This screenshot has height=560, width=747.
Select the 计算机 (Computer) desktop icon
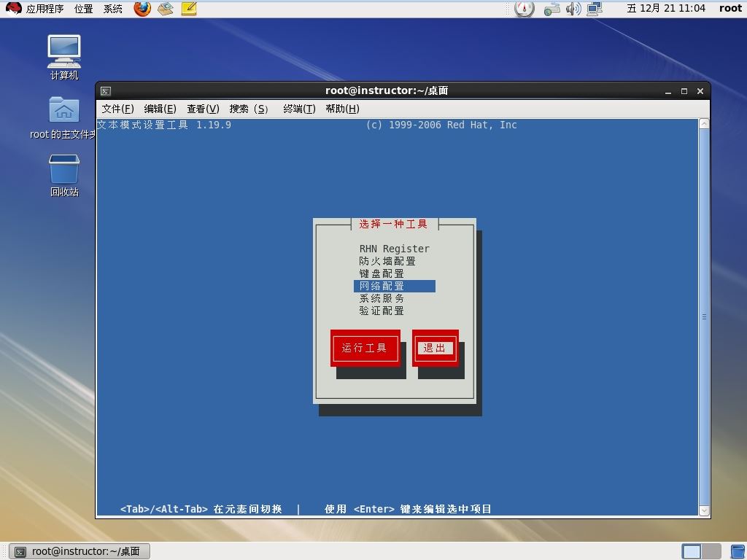coord(64,58)
